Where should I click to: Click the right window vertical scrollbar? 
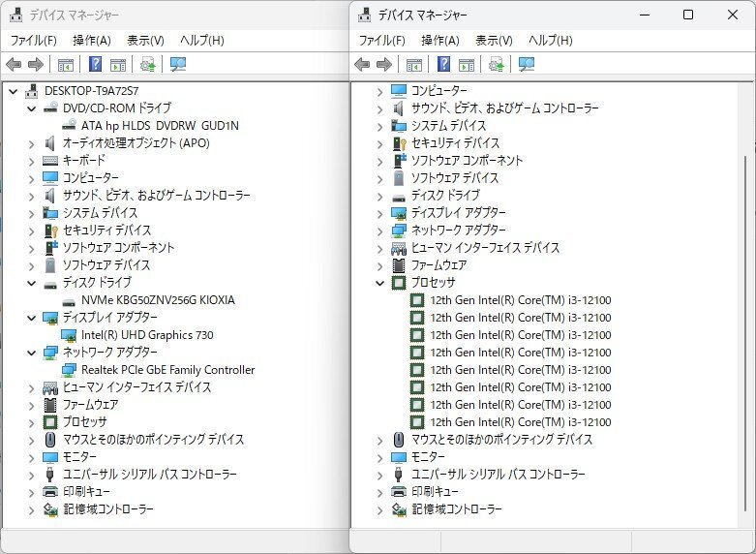click(745, 333)
